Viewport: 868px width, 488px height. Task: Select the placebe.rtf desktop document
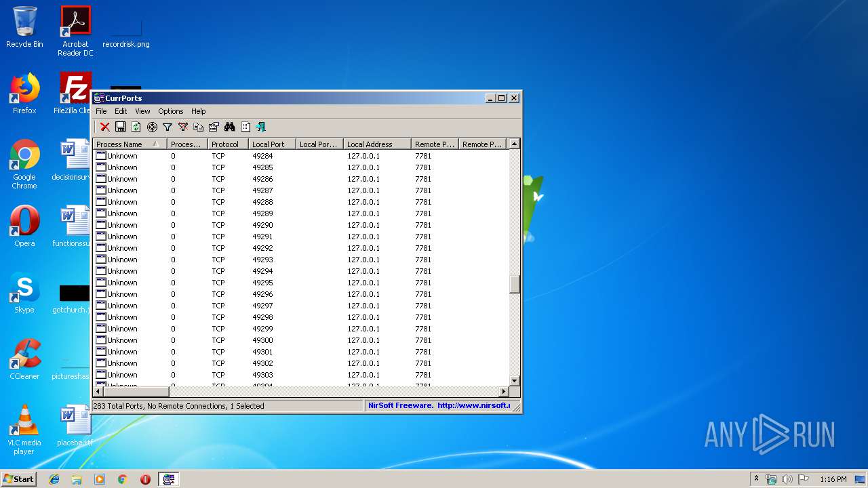tap(75, 426)
